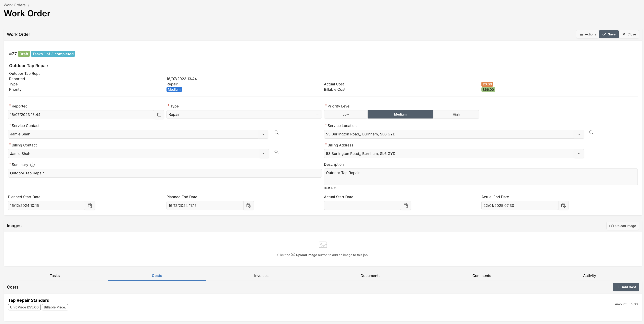Switch to the Comments tab
The height and width of the screenshot is (324, 644).
(x=481, y=276)
